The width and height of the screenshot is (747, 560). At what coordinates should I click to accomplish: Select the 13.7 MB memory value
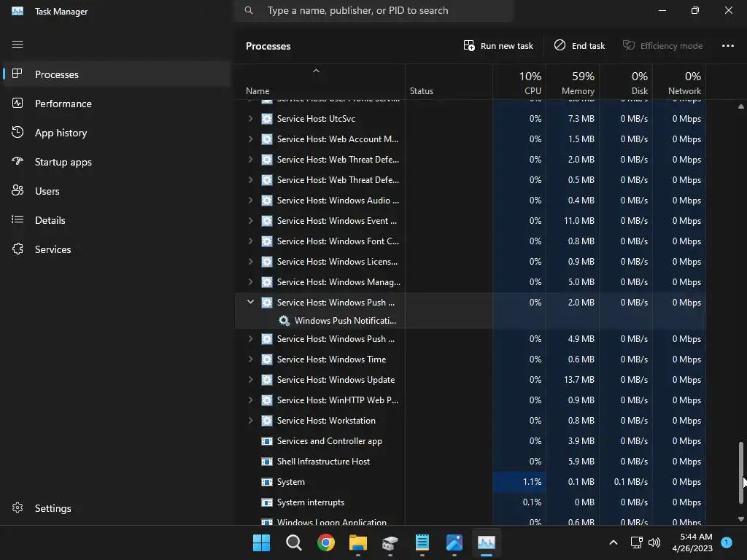click(x=578, y=380)
